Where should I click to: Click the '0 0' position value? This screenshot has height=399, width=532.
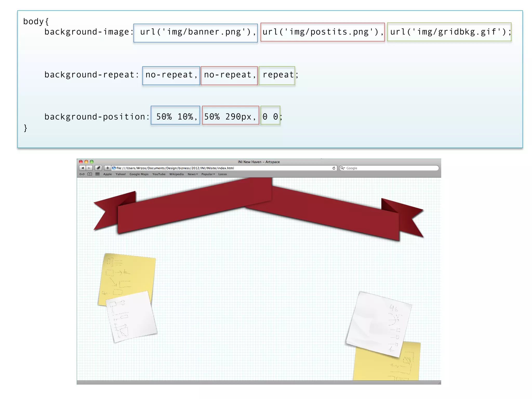pos(270,117)
